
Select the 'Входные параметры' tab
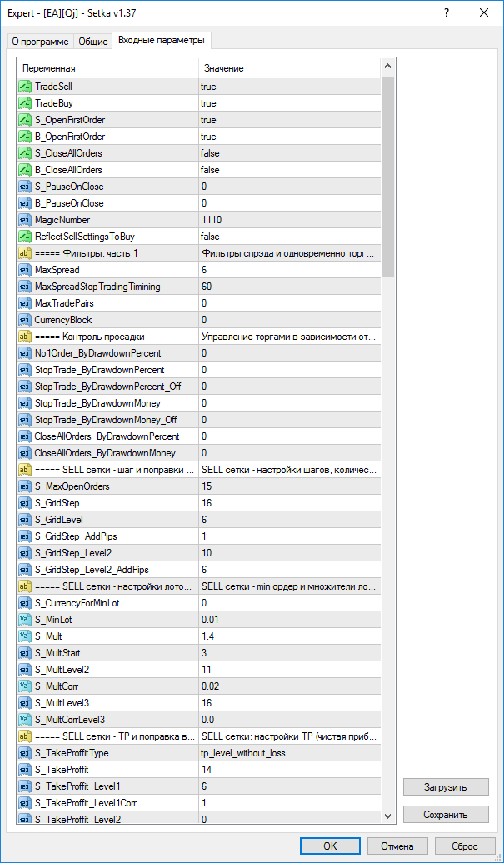(x=162, y=41)
